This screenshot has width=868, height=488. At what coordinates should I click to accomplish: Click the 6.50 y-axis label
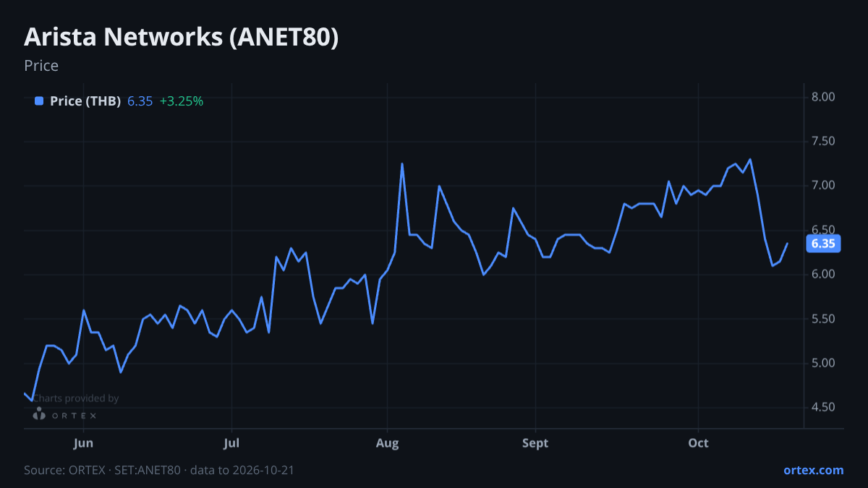tap(823, 231)
